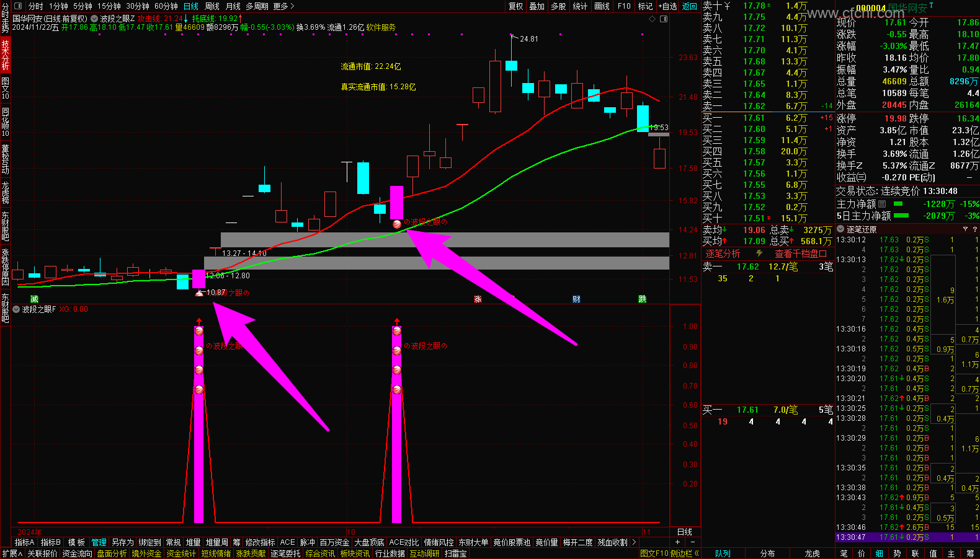This screenshot has width=980, height=559.
Task: Open the 资金流向 bottom tab
Action: point(77,553)
